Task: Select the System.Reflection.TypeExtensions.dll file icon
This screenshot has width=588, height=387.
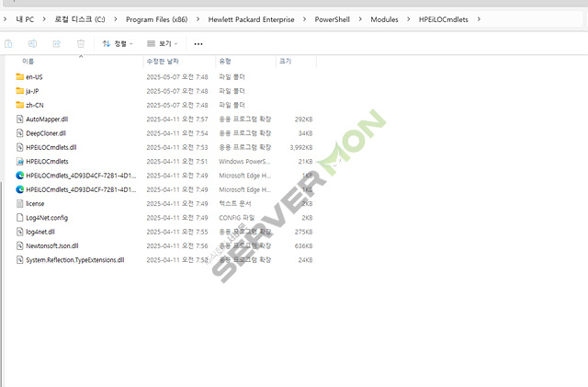Action: click(20, 260)
